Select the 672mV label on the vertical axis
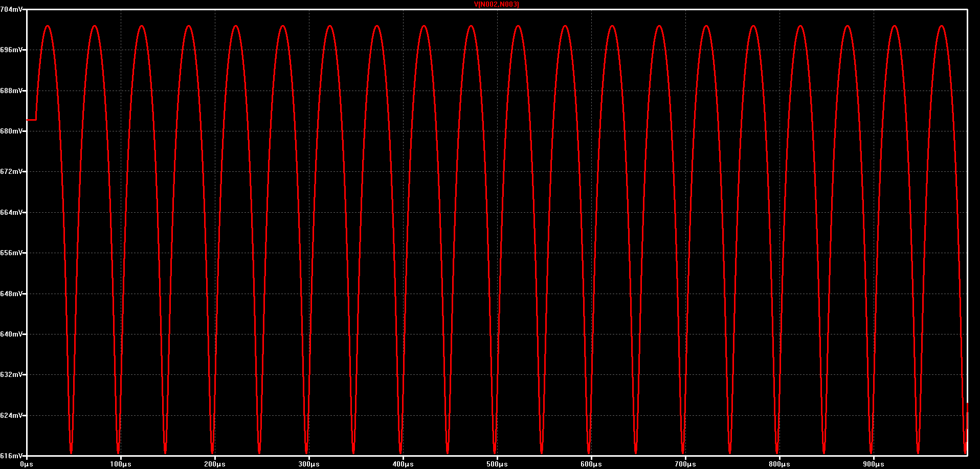Screen dimensions: 980x469 click(x=11, y=171)
